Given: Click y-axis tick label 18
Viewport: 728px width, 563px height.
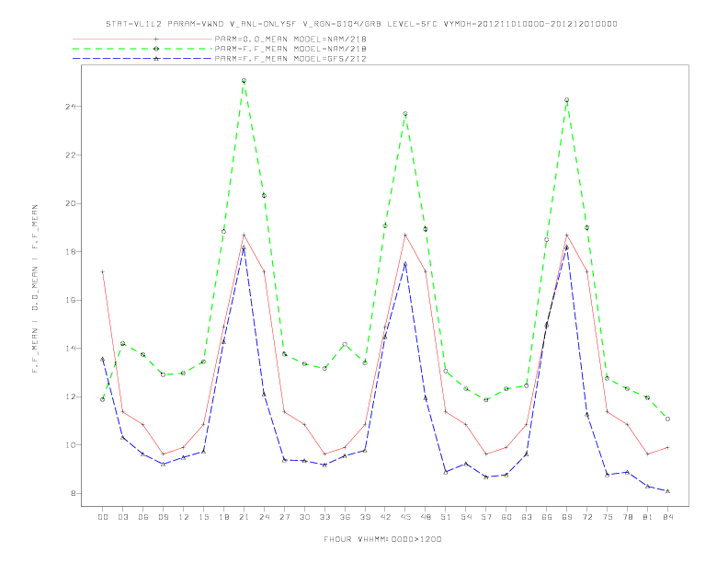Looking at the screenshot, I should (71, 252).
